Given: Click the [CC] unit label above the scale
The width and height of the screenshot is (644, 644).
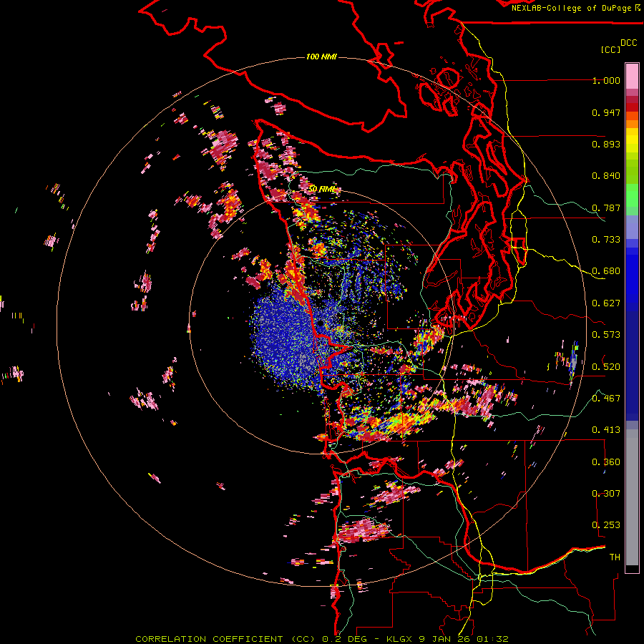Looking at the screenshot, I should point(610,49).
